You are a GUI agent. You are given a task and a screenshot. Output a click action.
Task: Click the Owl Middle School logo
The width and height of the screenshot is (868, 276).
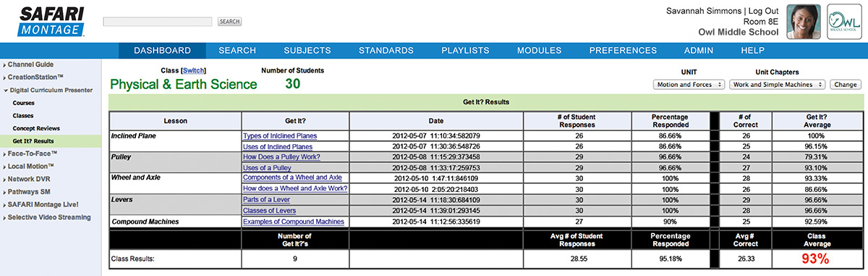point(844,22)
